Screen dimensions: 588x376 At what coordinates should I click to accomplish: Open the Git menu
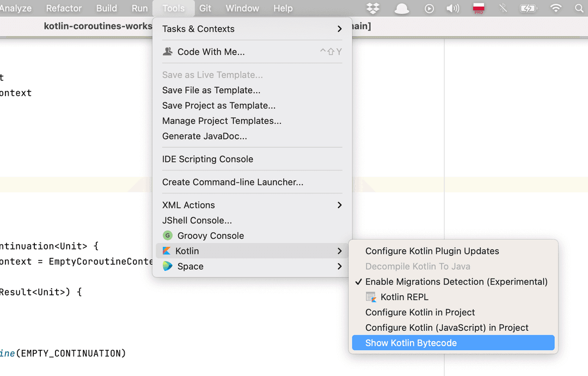205,8
